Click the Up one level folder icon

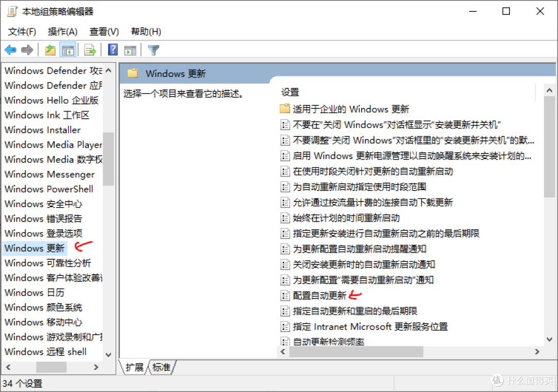[x=50, y=50]
